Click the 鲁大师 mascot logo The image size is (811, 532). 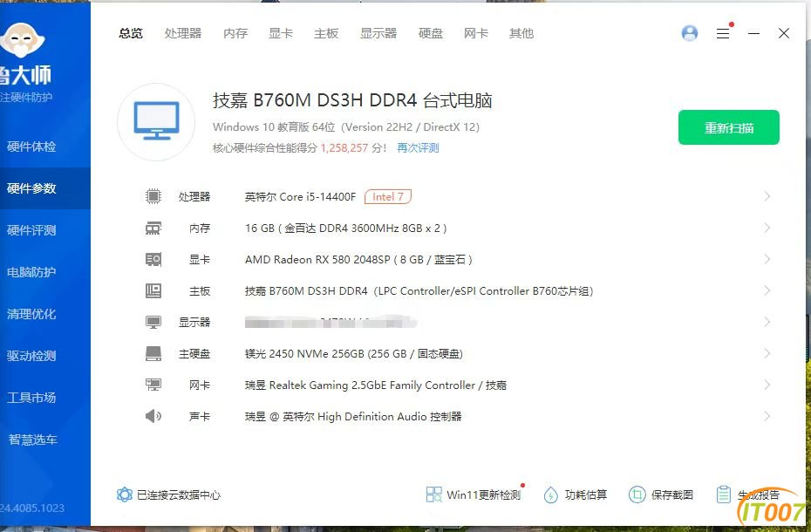pyautogui.click(x=21, y=40)
